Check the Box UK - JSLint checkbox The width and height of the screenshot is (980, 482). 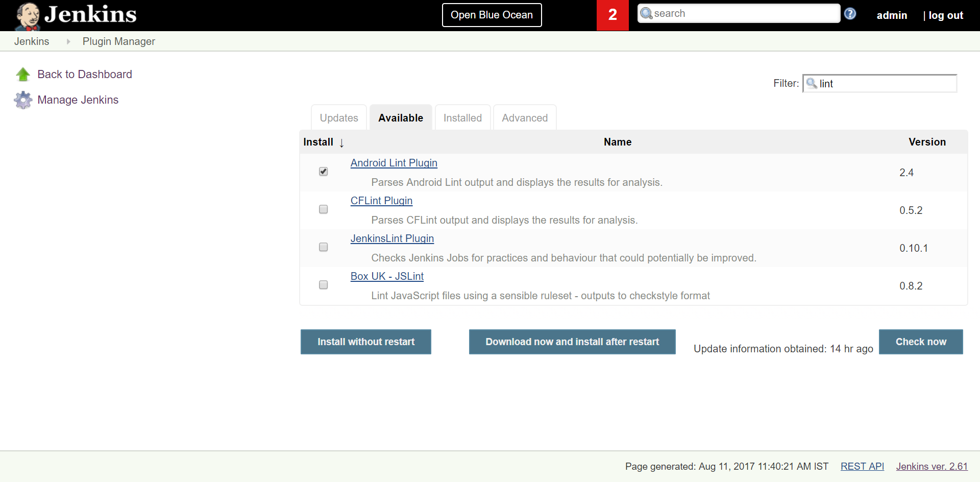[323, 285]
